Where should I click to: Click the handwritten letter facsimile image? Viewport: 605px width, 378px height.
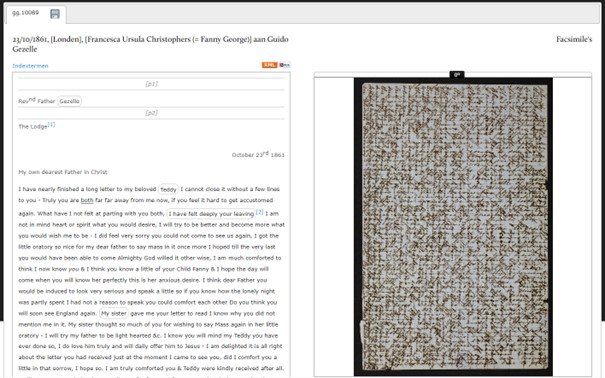pos(453,226)
